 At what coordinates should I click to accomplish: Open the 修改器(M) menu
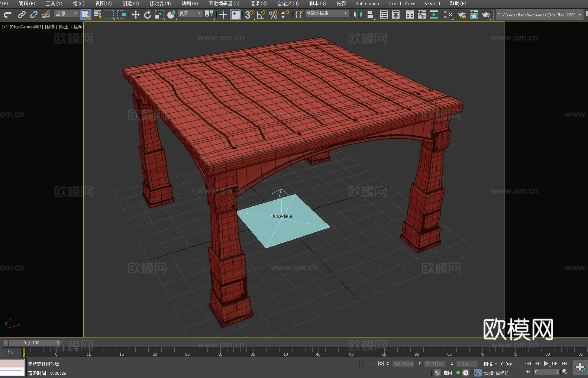pyautogui.click(x=160, y=3)
